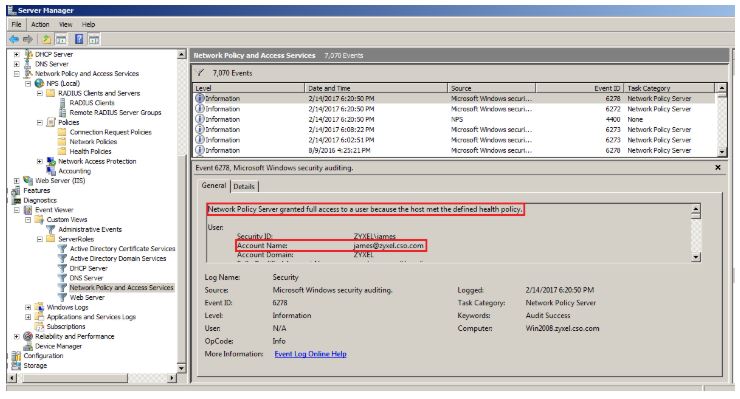Expand the DHCP Server node
This screenshot has width=740, height=399.
17,54
